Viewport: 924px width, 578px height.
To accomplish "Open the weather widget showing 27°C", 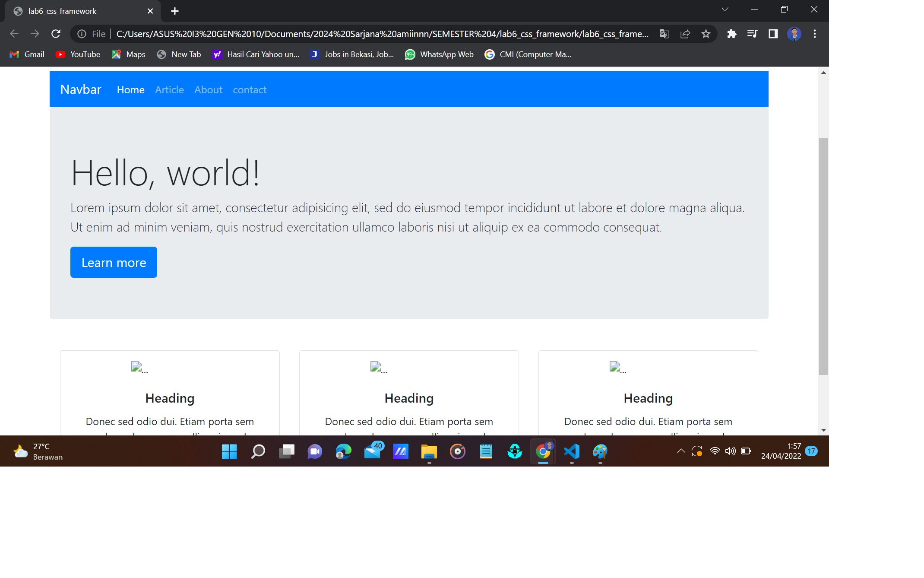I will [38, 451].
